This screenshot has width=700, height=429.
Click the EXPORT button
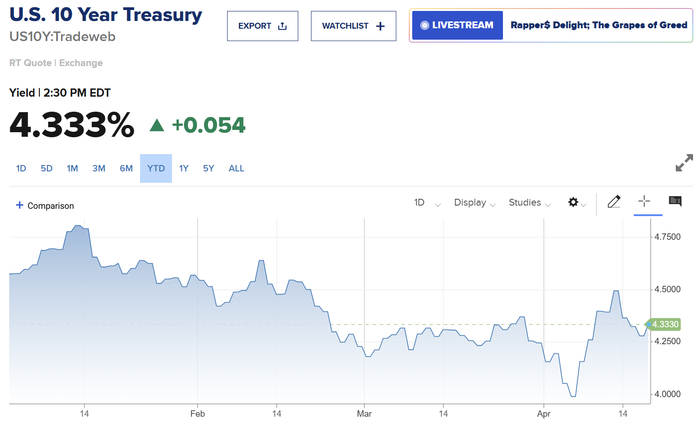[x=262, y=26]
